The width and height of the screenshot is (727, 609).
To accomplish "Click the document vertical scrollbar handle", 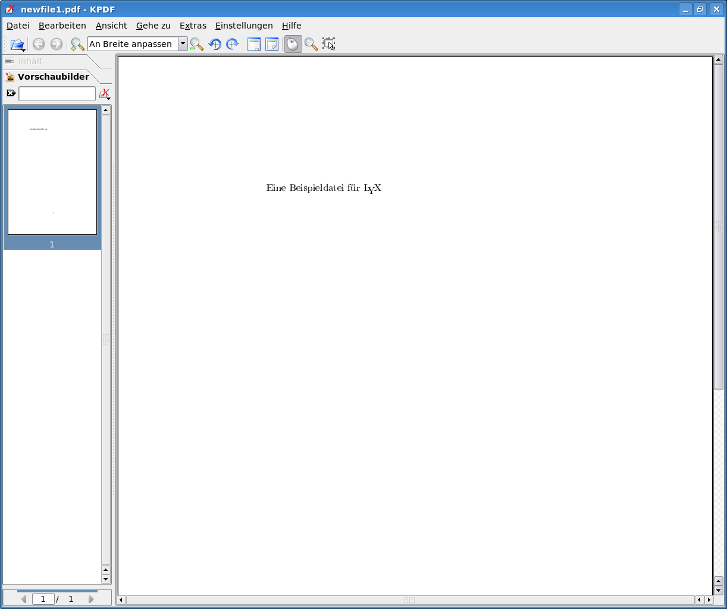I will pyautogui.click(x=719, y=227).
